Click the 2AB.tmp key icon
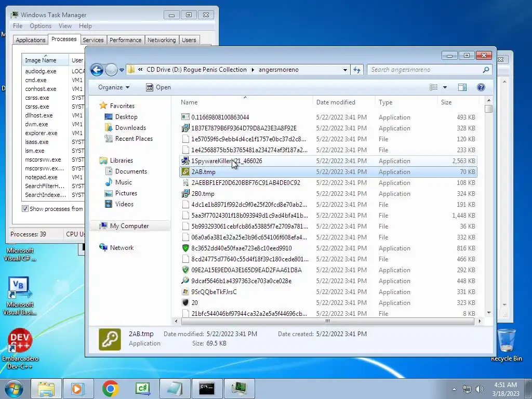 pos(185,171)
